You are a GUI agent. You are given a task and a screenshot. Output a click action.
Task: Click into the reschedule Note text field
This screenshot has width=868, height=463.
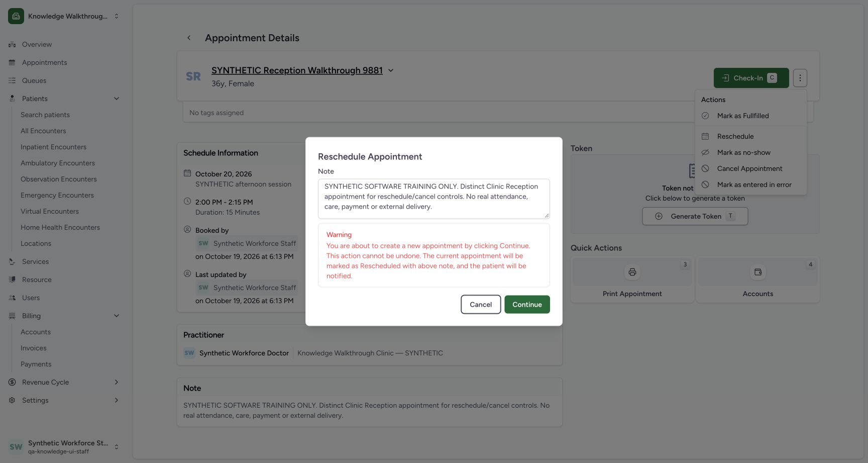(434, 199)
